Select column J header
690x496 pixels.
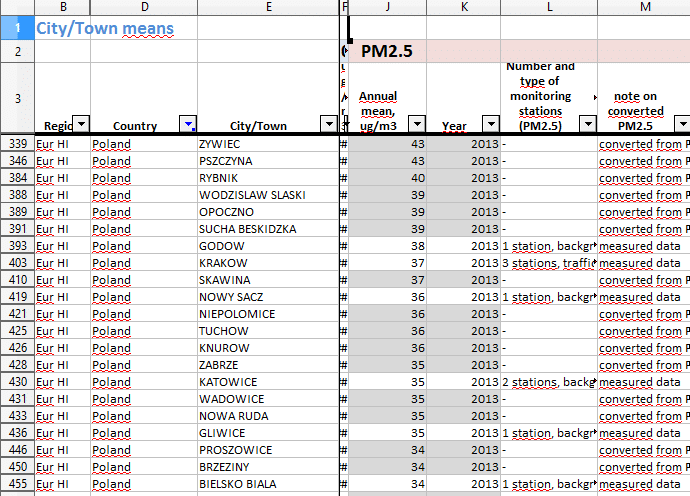click(387, 7)
